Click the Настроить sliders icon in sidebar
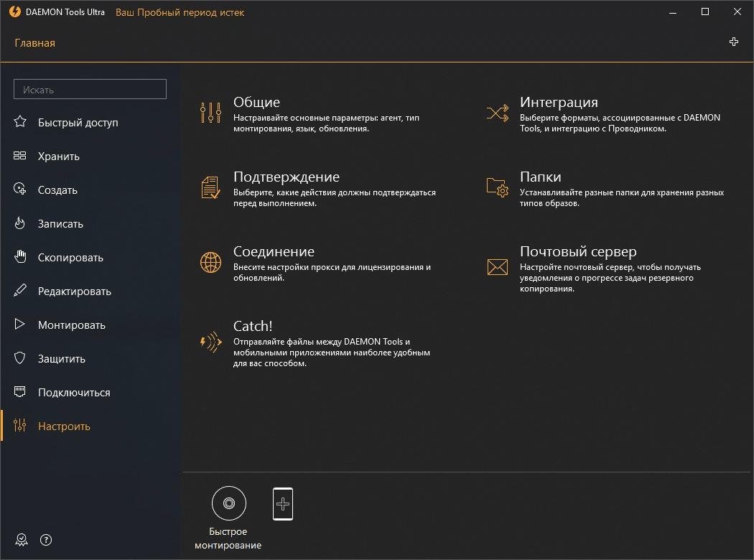754x560 pixels. pos(19,425)
